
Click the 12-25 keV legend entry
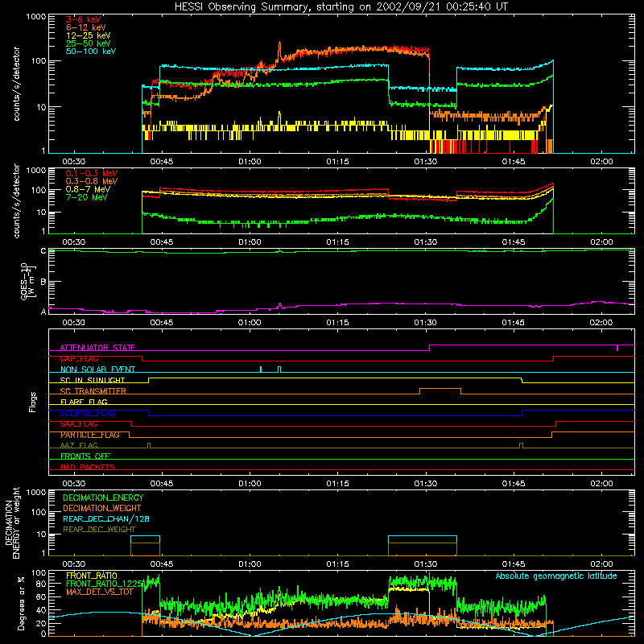point(88,35)
